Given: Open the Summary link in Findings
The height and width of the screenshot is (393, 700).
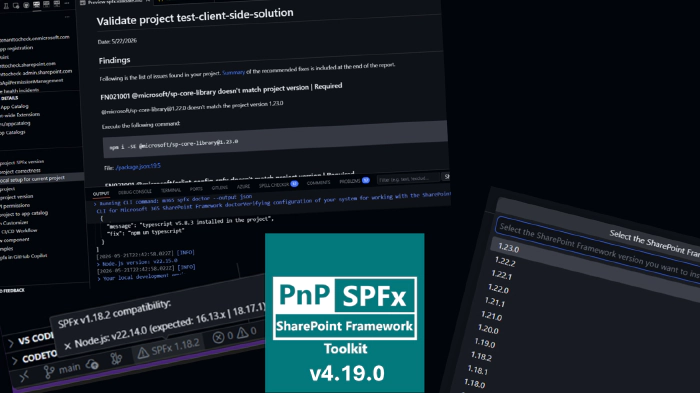Looking at the screenshot, I should 233,72.
